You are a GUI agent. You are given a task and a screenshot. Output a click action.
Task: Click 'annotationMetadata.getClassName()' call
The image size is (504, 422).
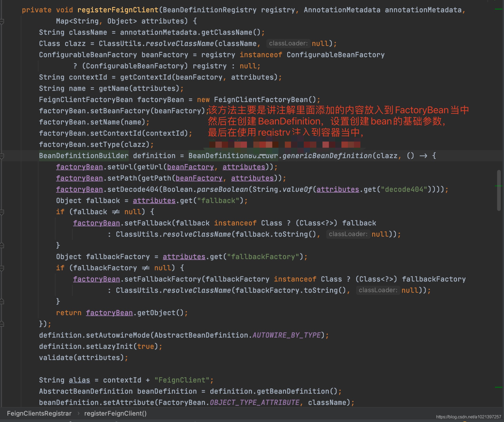tap(190, 32)
